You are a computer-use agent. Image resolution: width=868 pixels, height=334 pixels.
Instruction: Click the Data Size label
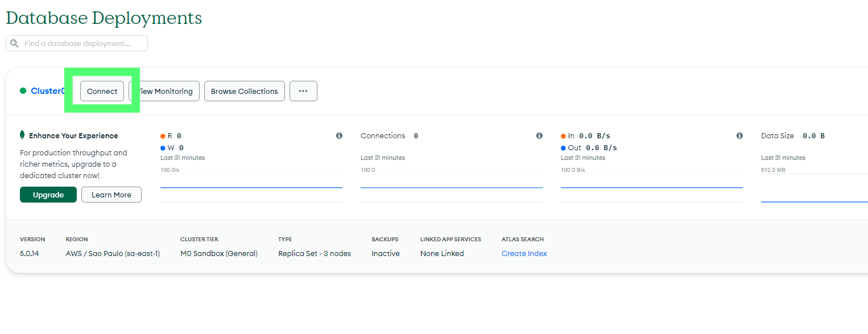[778, 136]
